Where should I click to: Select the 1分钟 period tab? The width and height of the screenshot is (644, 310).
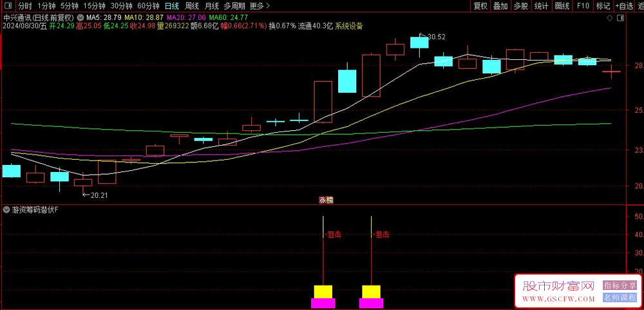click(x=46, y=6)
